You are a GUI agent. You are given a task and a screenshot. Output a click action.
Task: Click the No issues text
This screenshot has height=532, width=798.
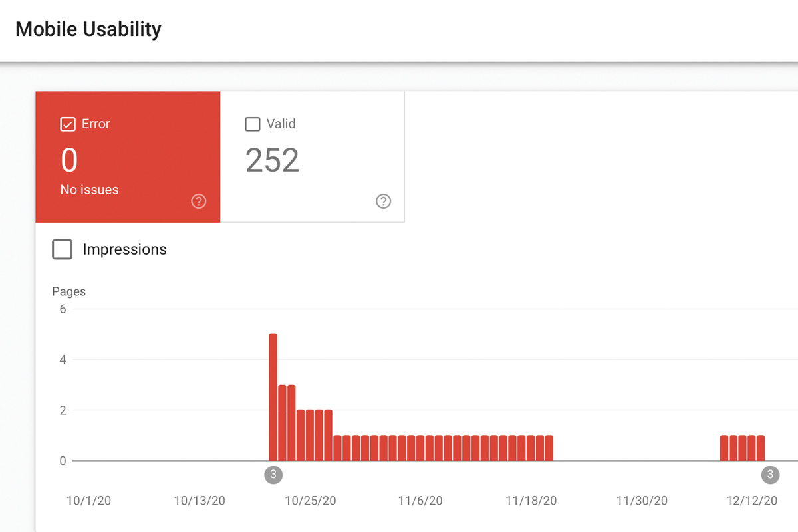[x=89, y=190]
